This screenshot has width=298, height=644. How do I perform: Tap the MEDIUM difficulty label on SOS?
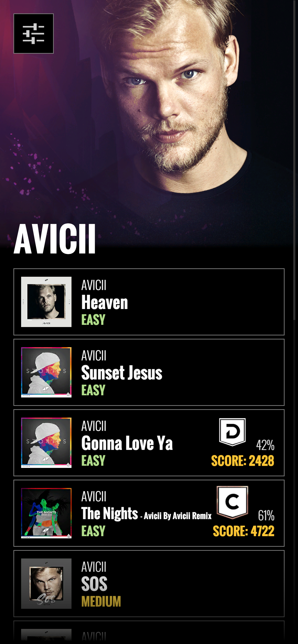[x=101, y=602]
